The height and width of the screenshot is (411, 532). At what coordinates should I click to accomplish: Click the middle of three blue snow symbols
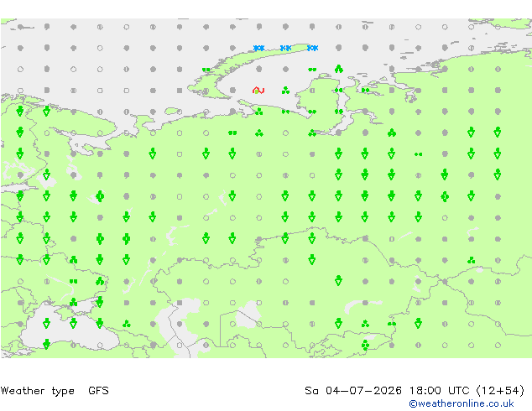[285, 48]
